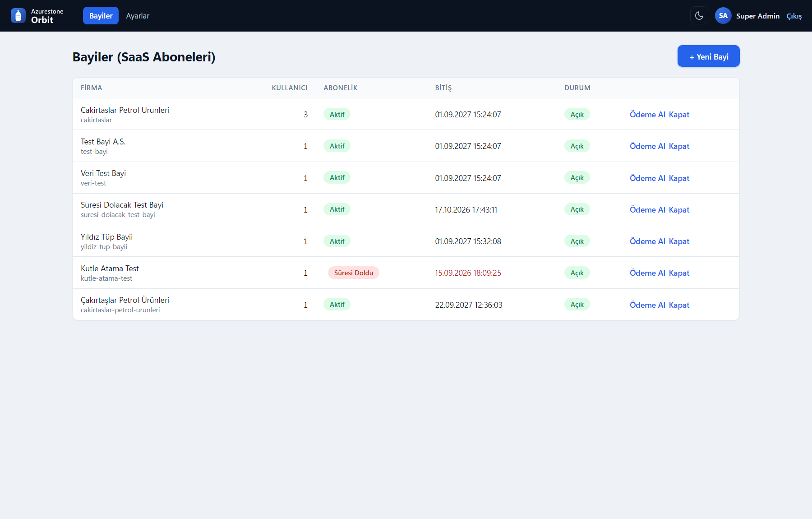
Task: Click Ödeme Al for Çakırtaşlar Petrol Ürünleri
Action: (x=647, y=305)
